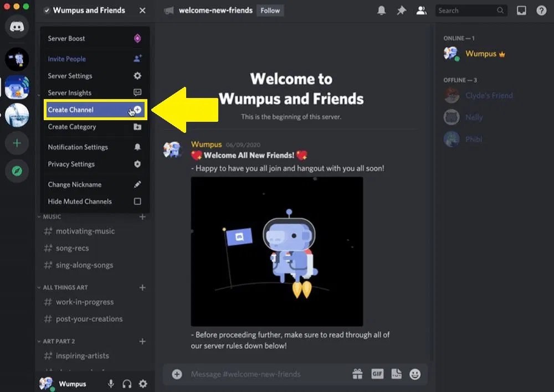Click the gift icon in the message bar
This screenshot has height=392, width=554.
358,374
